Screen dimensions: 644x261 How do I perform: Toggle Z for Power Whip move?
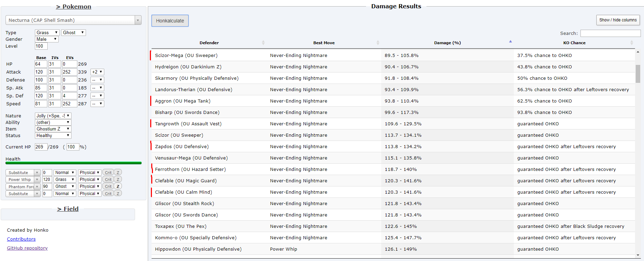118,180
